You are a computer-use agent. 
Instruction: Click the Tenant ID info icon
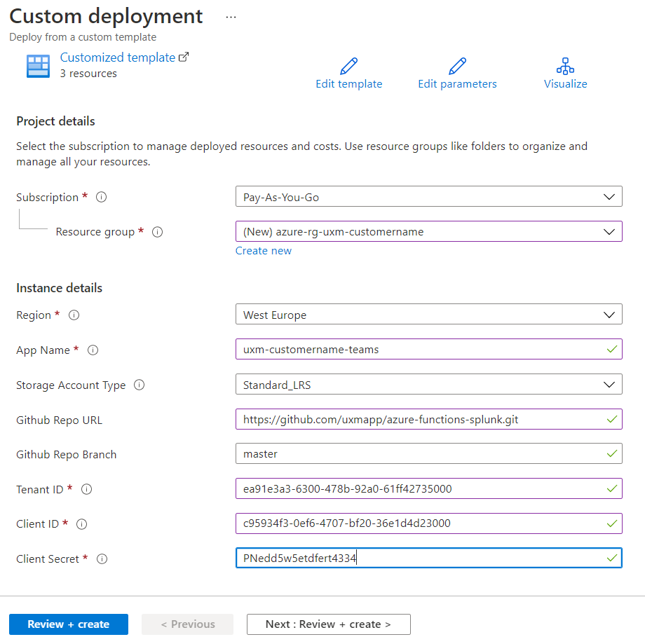87,489
